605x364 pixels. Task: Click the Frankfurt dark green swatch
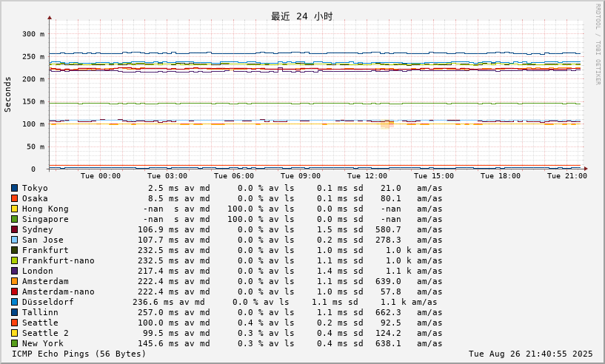tap(14, 251)
